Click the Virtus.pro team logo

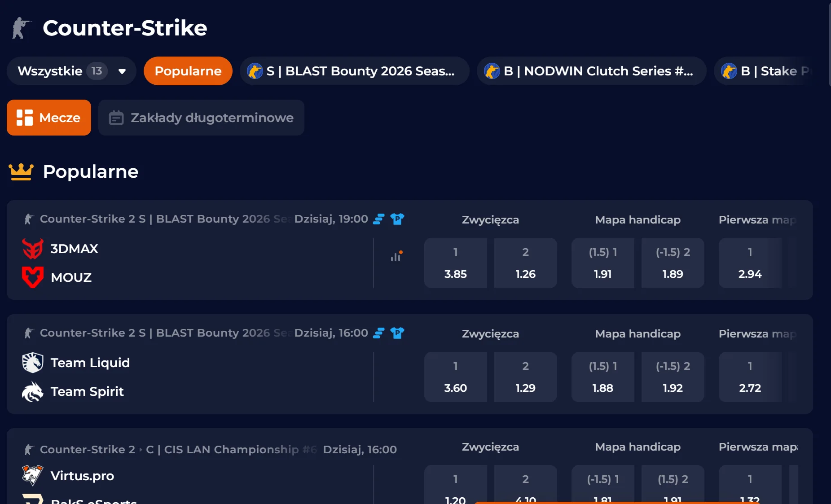33,476
